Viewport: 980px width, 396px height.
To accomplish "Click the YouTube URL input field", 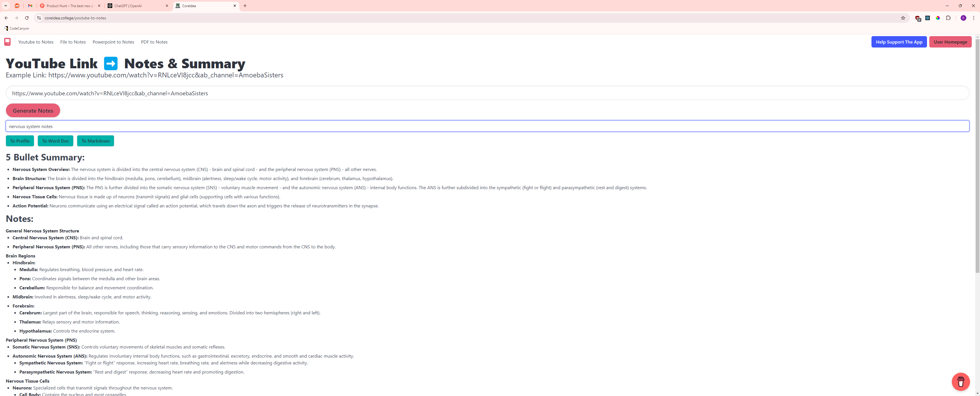I will [487, 93].
